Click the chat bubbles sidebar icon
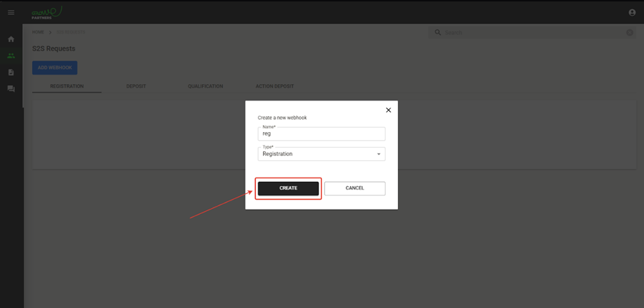This screenshot has height=308, width=644. [x=11, y=89]
